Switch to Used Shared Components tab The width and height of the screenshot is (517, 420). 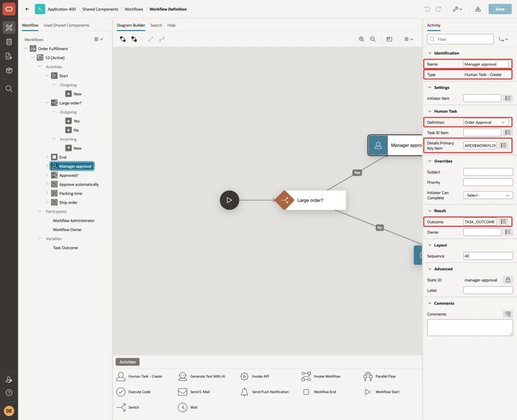pyautogui.click(x=66, y=25)
